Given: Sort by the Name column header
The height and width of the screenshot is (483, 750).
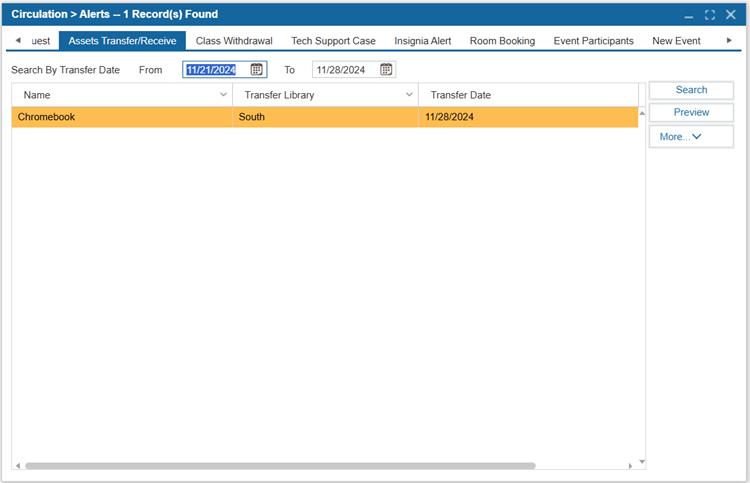Looking at the screenshot, I should click(122, 95).
